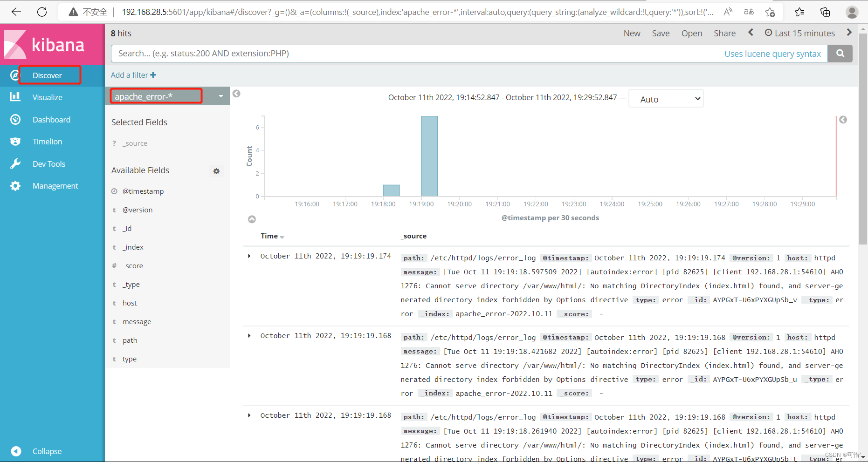Open browser collections icon
Image resolution: width=868 pixels, height=462 pixels.
click(x=825, y=12)
